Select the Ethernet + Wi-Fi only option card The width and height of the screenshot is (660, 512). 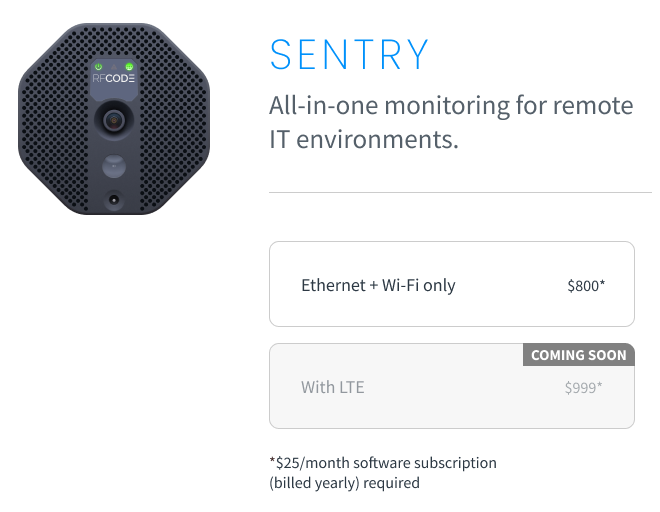(x=452, y=284)
